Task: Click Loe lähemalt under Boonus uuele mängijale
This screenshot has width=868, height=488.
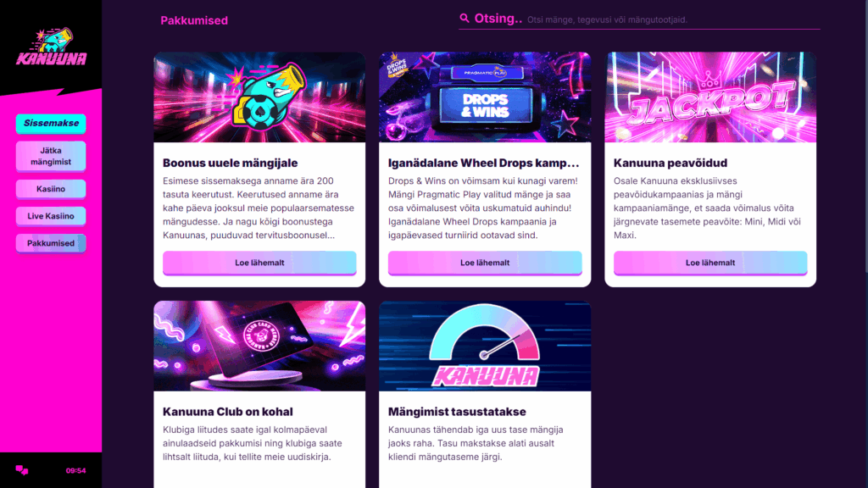Action: (x=259, y=263)
